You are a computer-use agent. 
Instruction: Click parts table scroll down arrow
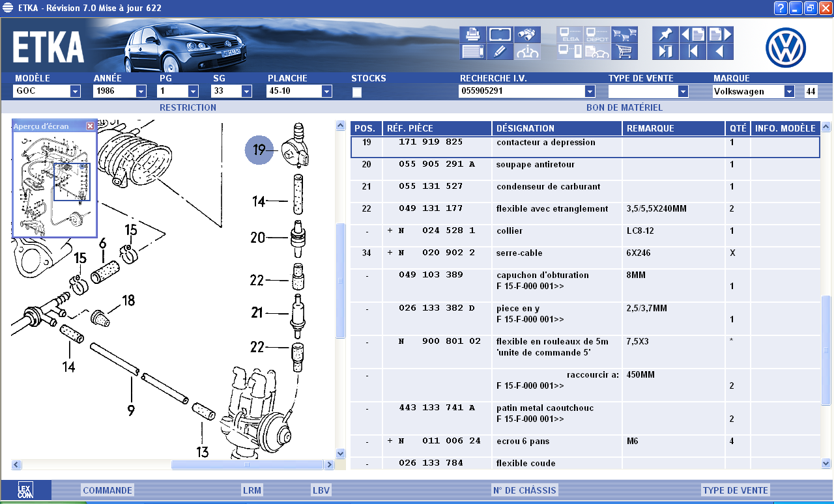click(826, 462)
